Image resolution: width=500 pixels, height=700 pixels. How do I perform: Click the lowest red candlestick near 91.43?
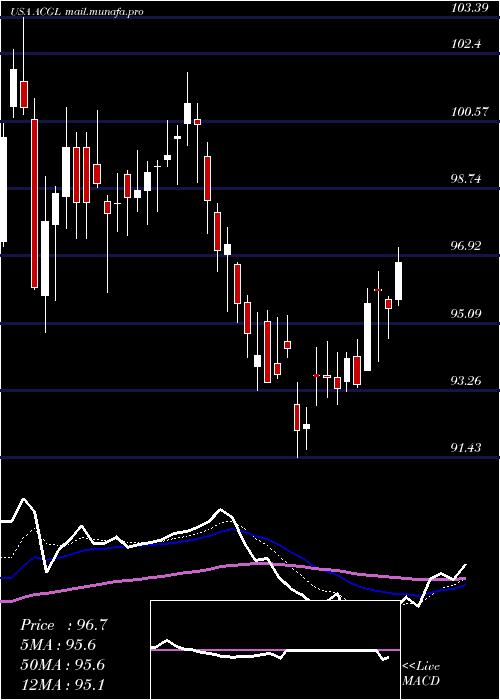click(297, 417)
